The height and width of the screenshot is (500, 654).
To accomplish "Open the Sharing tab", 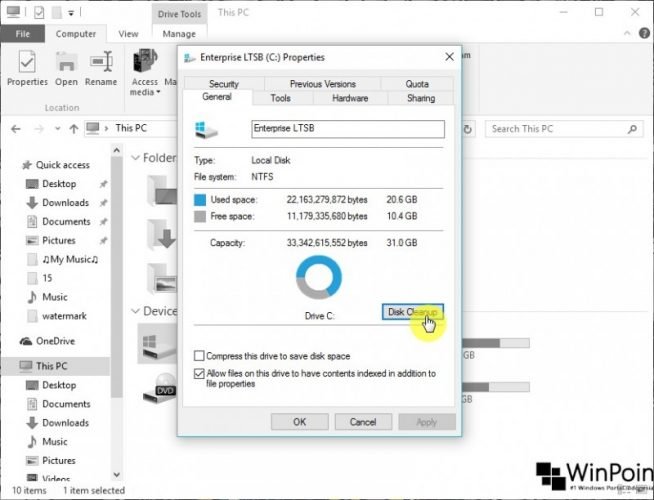I will pos(420,98).
